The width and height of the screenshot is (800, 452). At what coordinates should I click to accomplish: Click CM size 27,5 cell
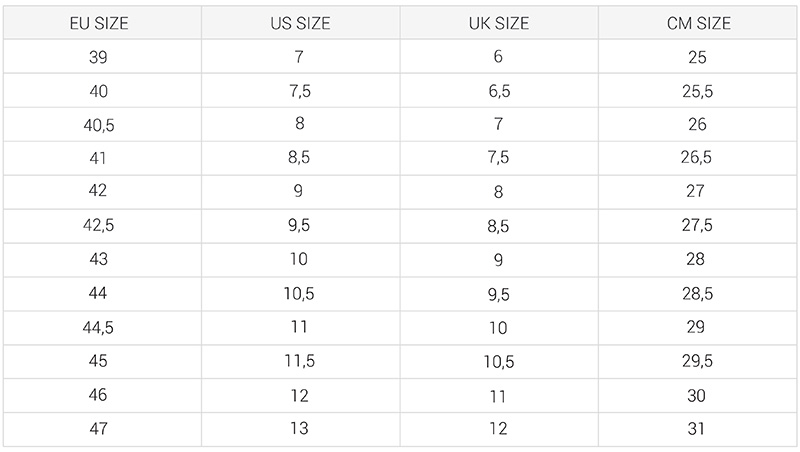[698, 225]
